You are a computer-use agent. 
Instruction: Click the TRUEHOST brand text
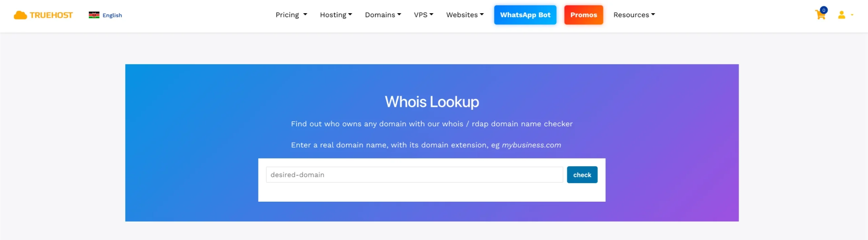tap(51, 15)
